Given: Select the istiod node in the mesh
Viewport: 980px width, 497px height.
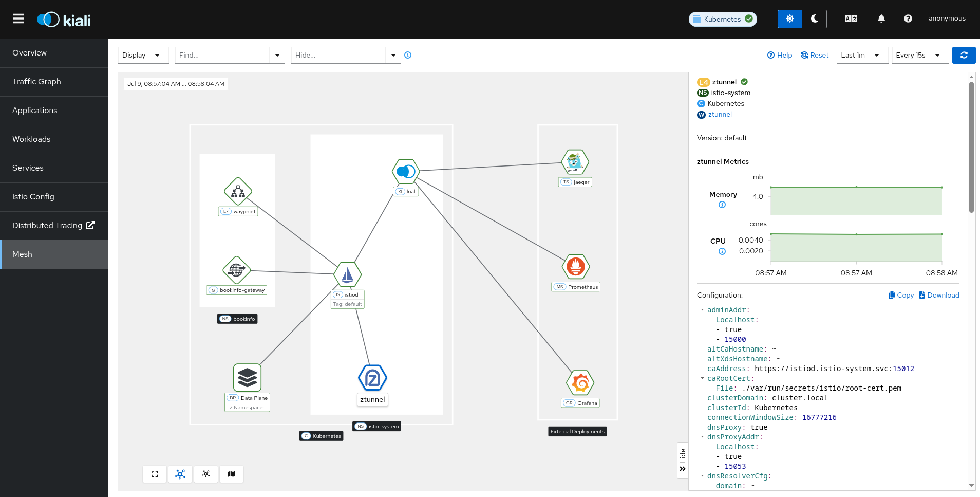Looking at the screenshot, I should pyautogui.click(x=348, y=274).
